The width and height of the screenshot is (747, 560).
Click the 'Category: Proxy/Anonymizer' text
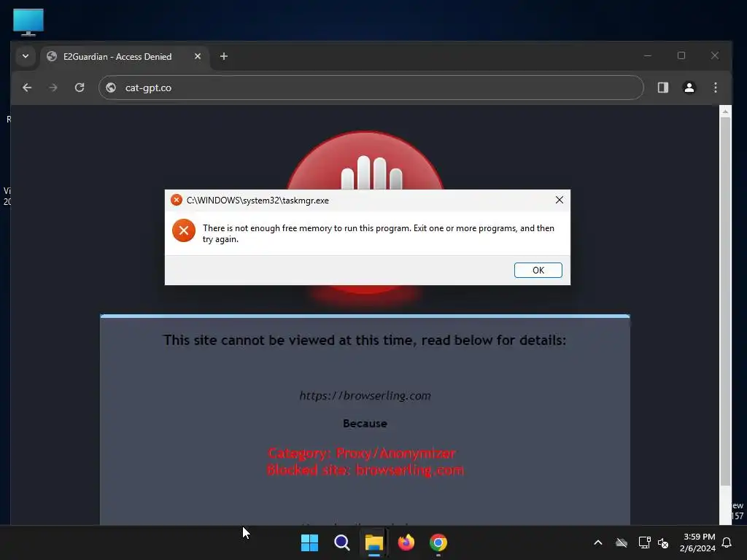click(x=362, y=453)
